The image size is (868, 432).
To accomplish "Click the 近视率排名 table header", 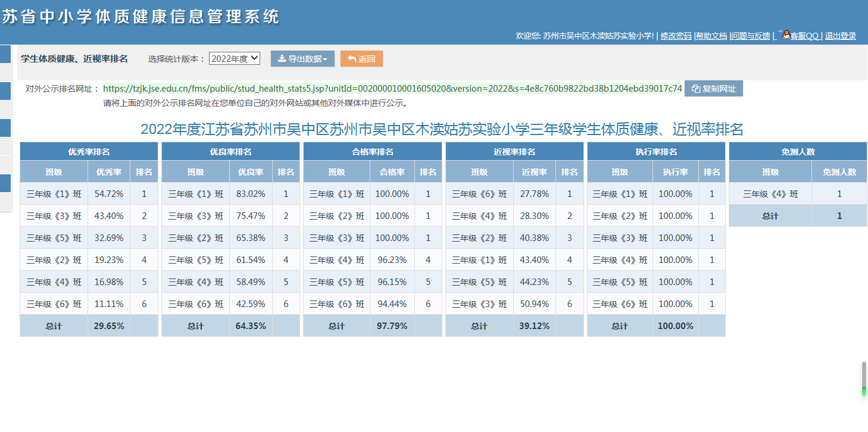I will 514,152.
